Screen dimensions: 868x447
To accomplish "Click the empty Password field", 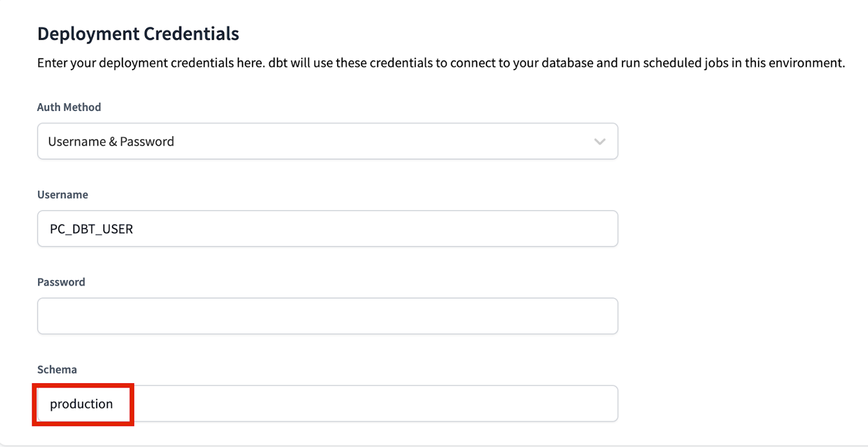I will [x=327, y=316].
